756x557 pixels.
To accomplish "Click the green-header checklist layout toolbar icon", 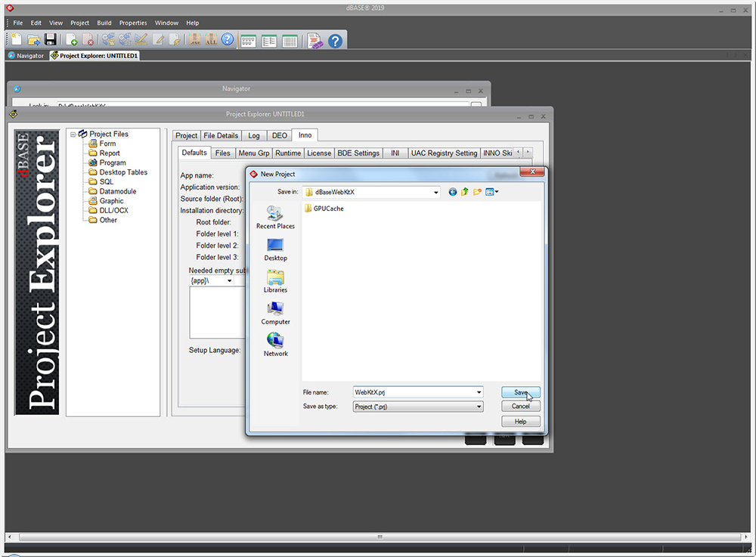I will click(269, 42).
